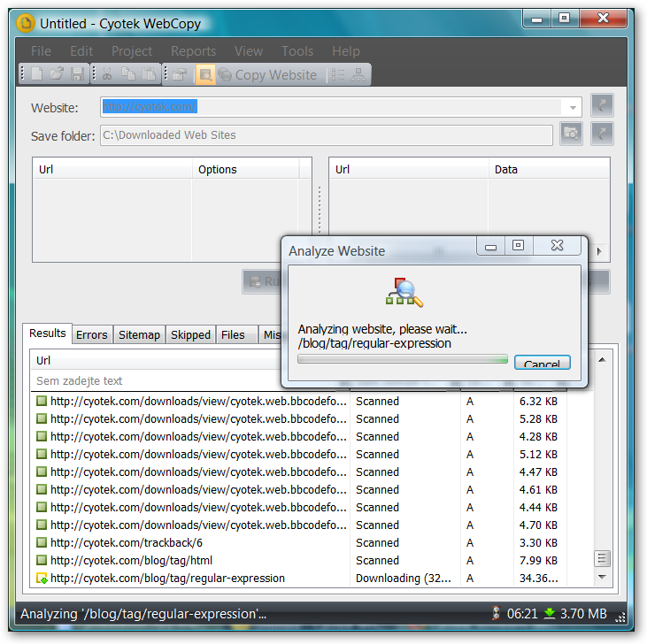Click the Copy pages toolbar icon

coord(128,74)
